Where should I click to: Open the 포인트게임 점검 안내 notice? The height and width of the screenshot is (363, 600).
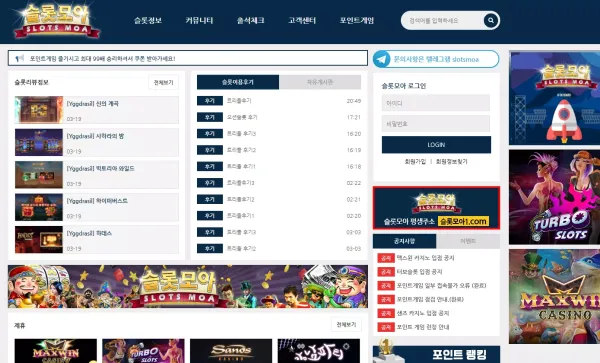coord(430,300)
